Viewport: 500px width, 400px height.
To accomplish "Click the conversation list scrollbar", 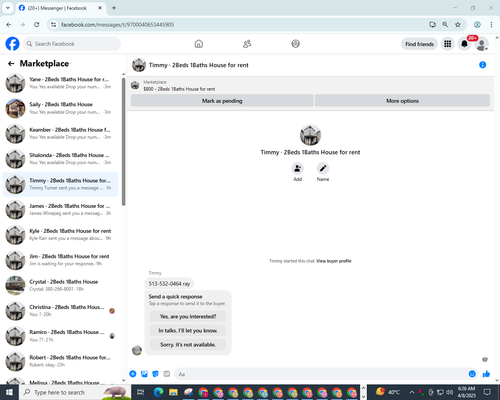I will [123, 142].
